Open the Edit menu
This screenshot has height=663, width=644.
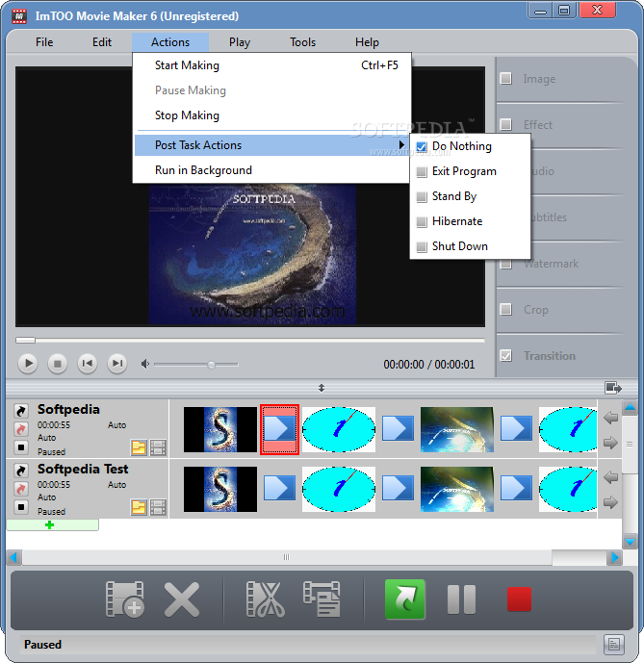point(102,42)
